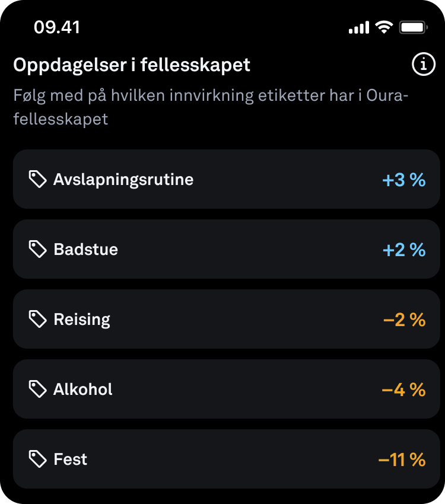445x504 pixels.
Task: Tap the tag icon next to Fest
Action: 37,459
